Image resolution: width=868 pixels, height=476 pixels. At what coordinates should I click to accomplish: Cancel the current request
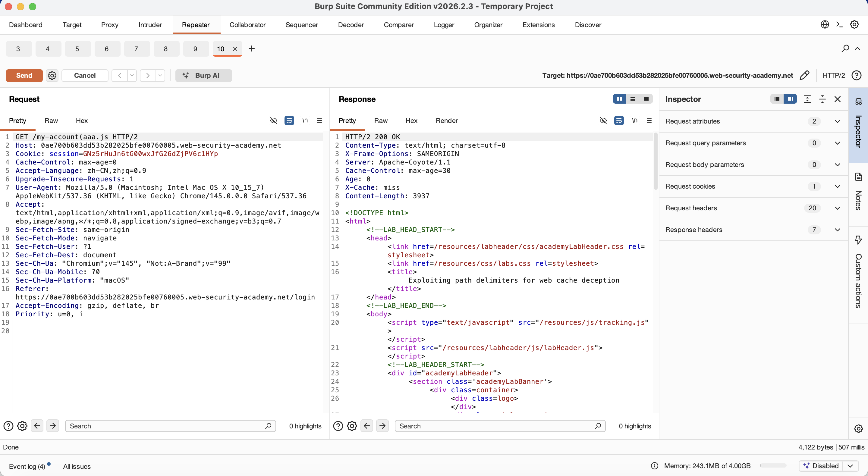tap(85, 75)
